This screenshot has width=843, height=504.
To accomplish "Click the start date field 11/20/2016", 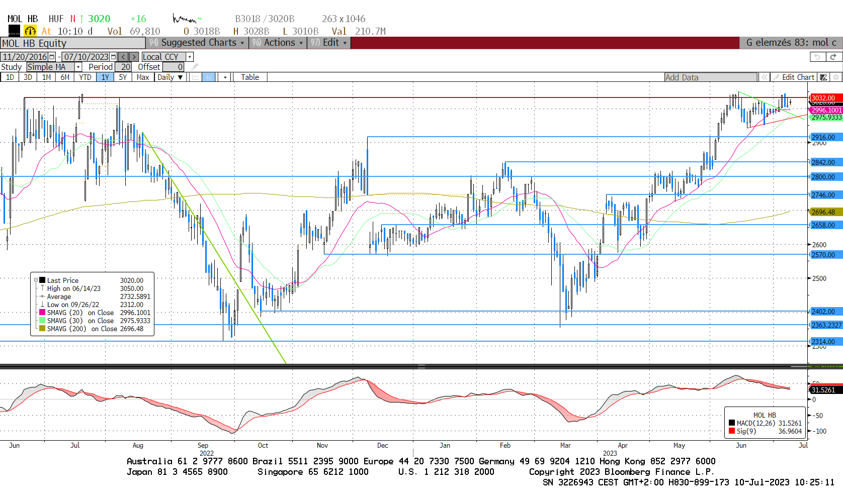I will coord(25,57).
